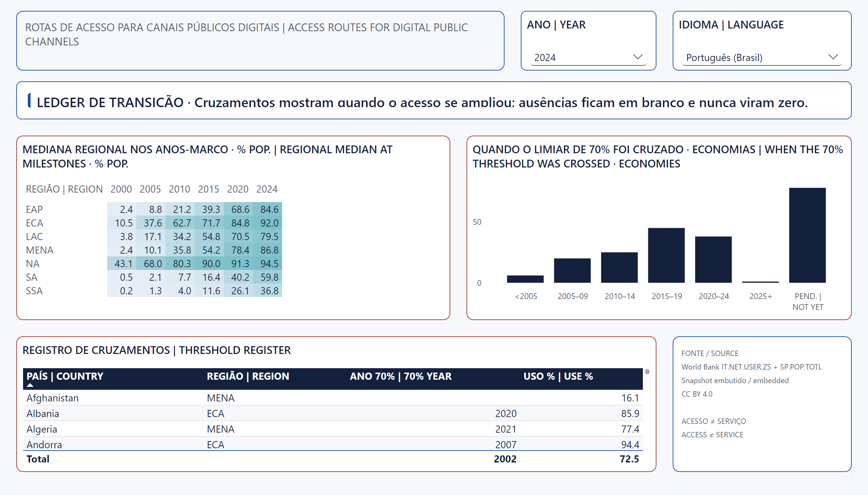Sort by País | Country column header
Image resolution: width=868 pixels, height=495 pixels.
pos(65,376)
